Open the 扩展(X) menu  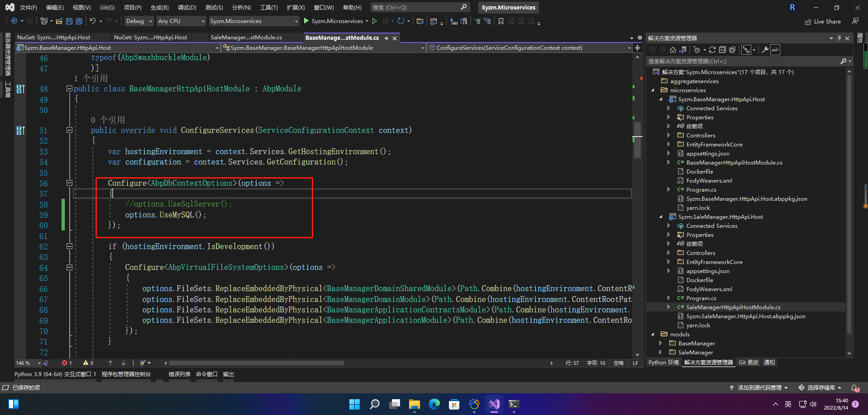pyautogui.click(x=296, y=7)
